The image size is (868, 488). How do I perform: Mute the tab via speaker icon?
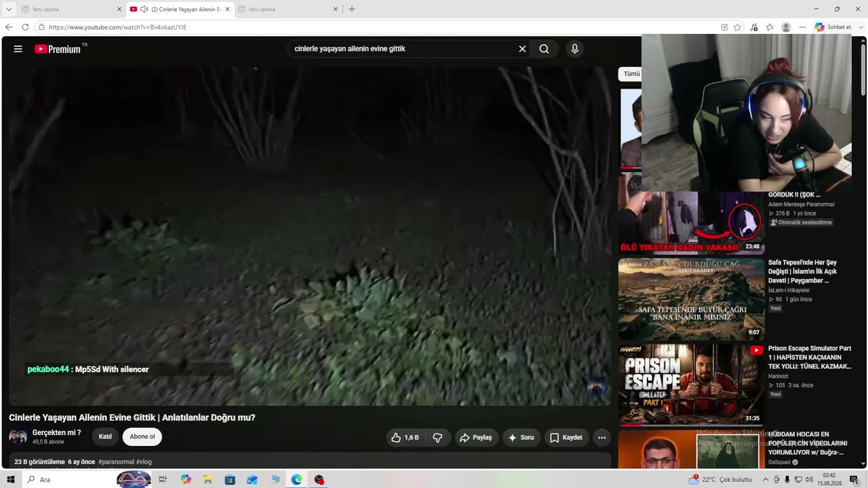144,9
